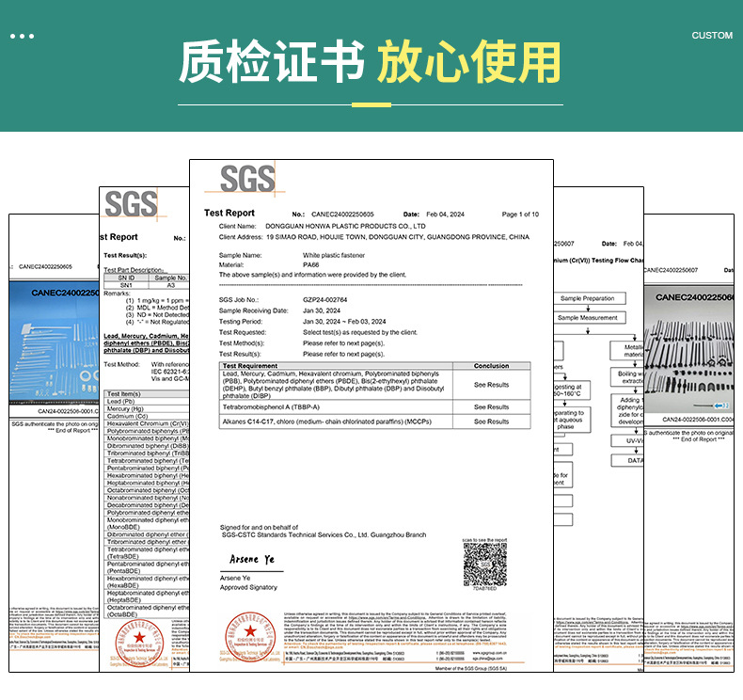
Task: Click report number CANEC24002250607 on the rightmost page
Action: (671, 270)
